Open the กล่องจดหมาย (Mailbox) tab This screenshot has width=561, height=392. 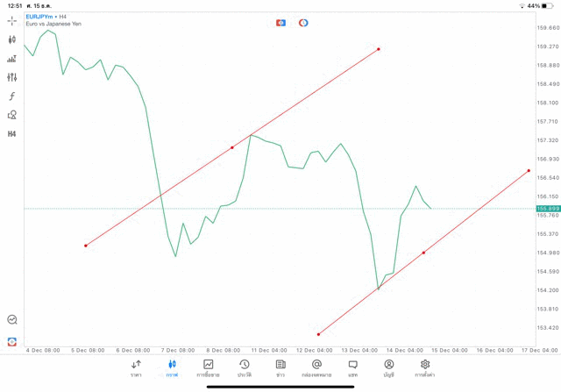[x=316, y=367]
